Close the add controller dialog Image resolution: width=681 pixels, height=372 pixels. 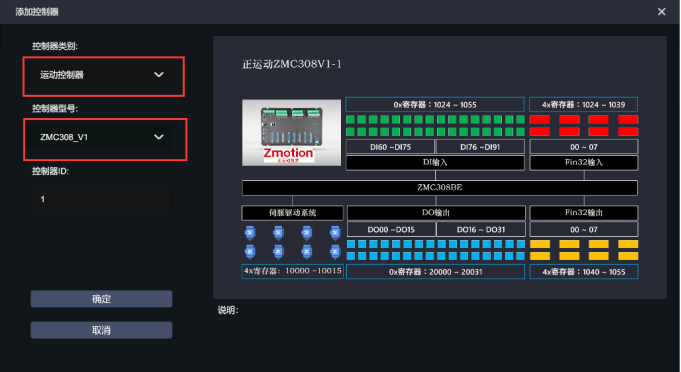tap(661, 12)
